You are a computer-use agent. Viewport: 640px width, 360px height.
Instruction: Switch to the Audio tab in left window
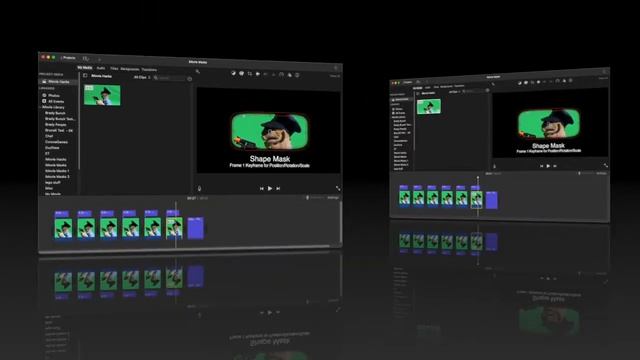pyautogui.click(x=101, y=68)
